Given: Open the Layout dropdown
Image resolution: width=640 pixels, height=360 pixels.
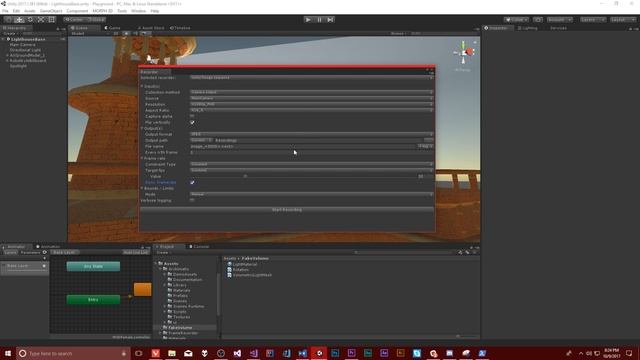Looking at the screenshot, I should pos(623,20).
